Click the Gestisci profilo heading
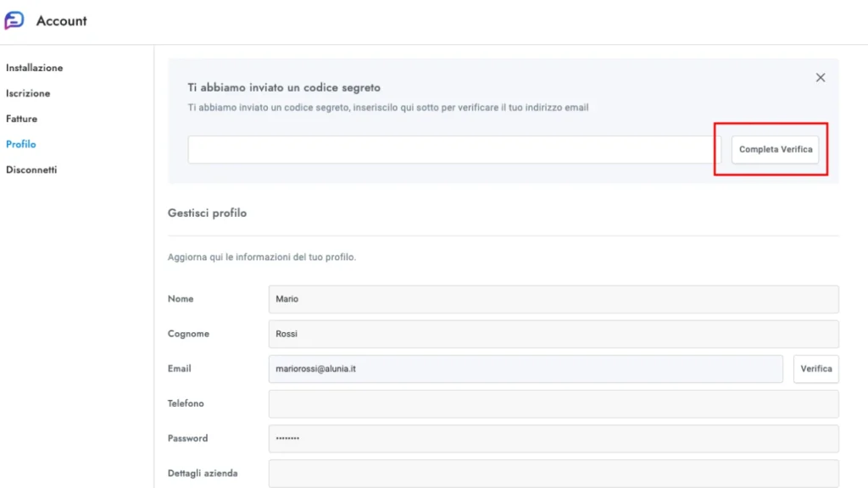This screenshot has width=868, height=488. tap(207, 213)
